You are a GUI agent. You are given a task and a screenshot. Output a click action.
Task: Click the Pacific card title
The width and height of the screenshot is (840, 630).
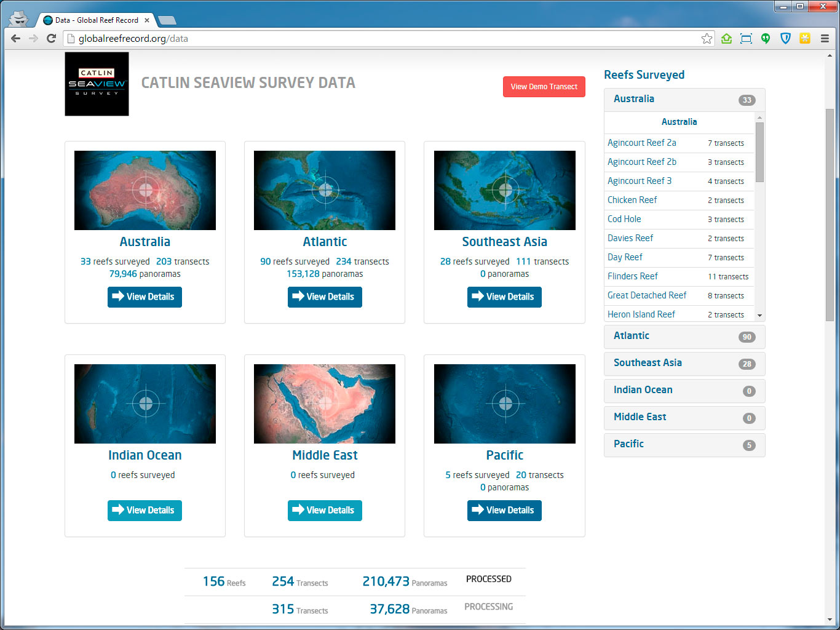click(505, 455)
